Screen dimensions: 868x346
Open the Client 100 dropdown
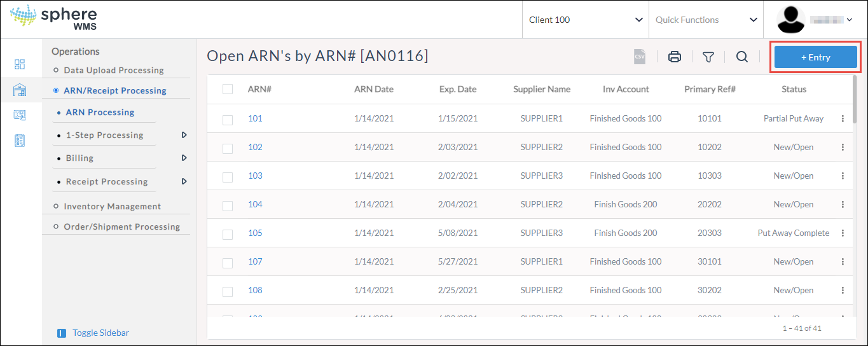(x=585, y=20)
